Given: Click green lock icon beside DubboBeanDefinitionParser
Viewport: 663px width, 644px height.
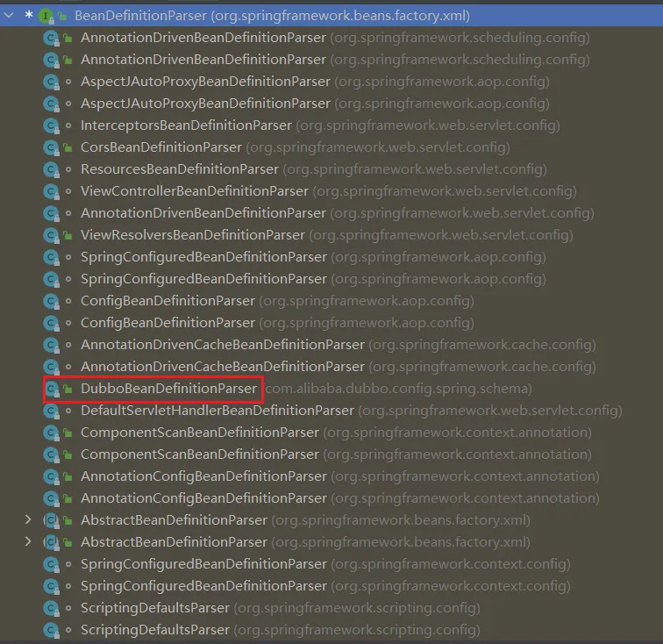Looking at the screenshot, I should 68,389.
